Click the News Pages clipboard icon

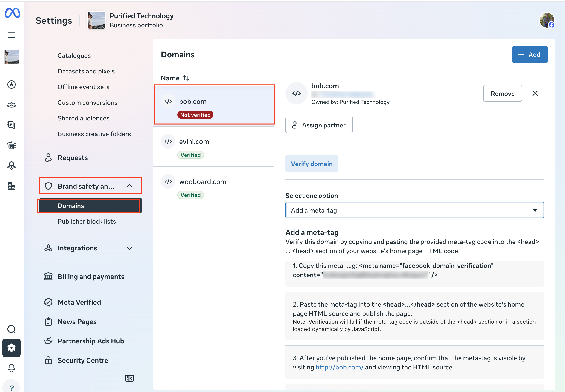coord(48,322)
